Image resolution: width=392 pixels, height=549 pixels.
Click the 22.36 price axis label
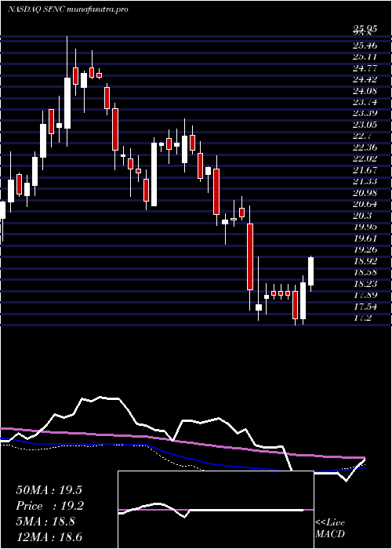pos(365,147)
